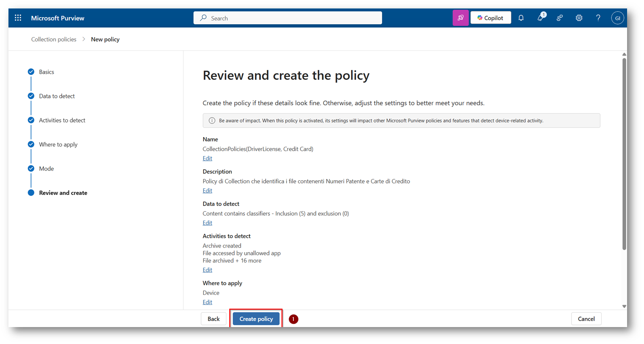Select the Data to detect step
Image resolution: width=644 pixels, height=344 pixels.
tap(57, 96)
